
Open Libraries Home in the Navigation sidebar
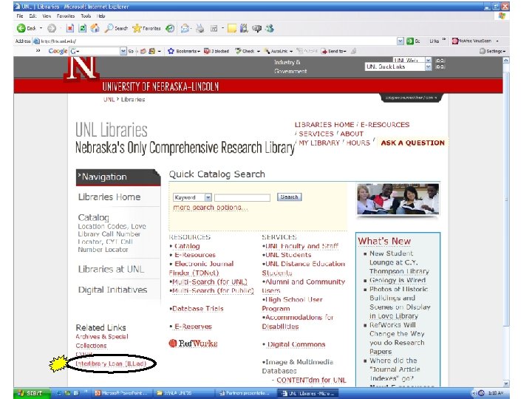point(109,197)
